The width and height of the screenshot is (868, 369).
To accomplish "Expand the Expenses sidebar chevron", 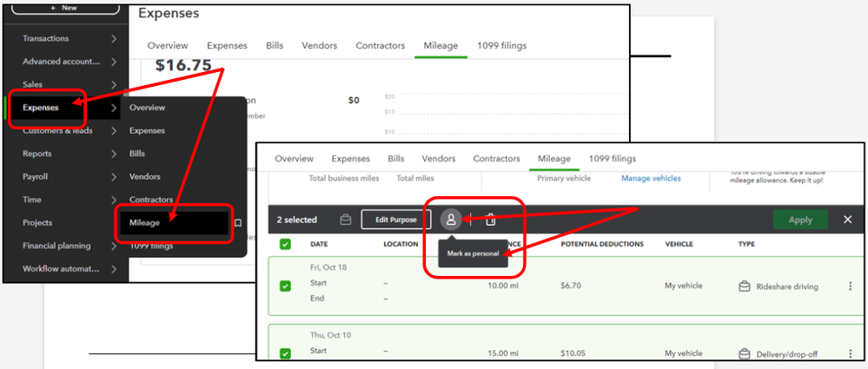I will point(114,108).
